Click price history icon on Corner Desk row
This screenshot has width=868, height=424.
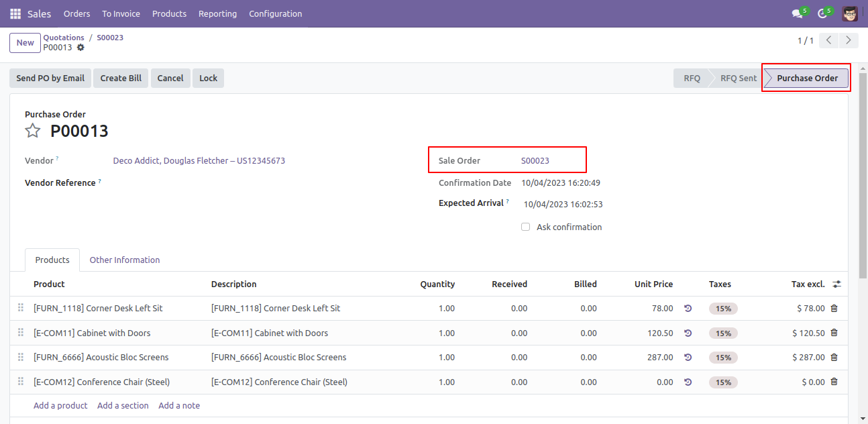(x=688, y=309)
